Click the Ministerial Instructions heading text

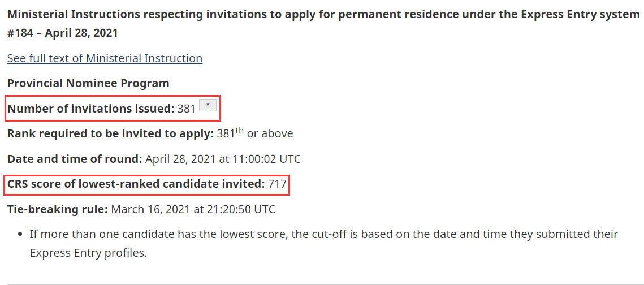tap(323, 14)
